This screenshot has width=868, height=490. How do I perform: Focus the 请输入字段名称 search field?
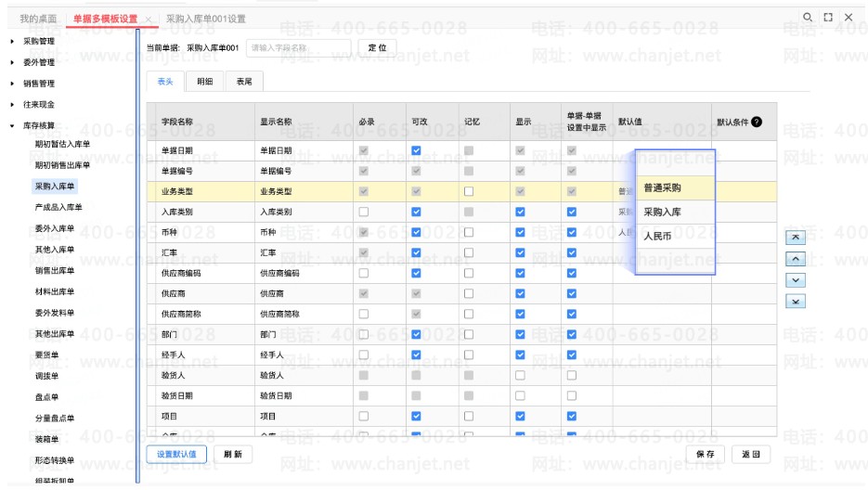299,47
